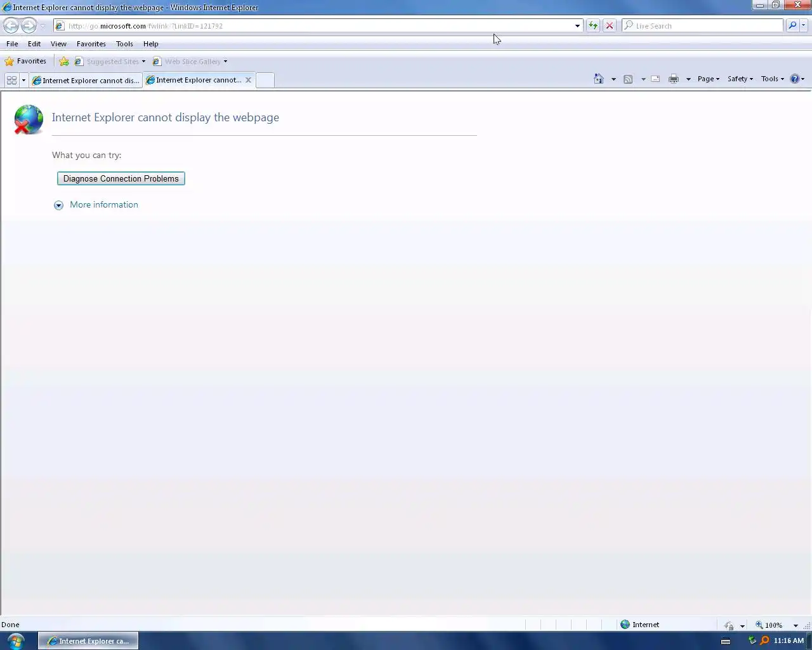Open the Page menu in command bar

708,79
